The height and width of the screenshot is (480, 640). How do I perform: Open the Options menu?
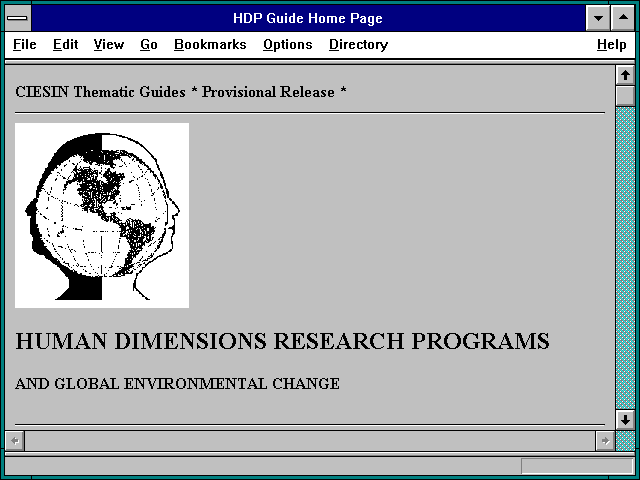[x=287, y=44]
